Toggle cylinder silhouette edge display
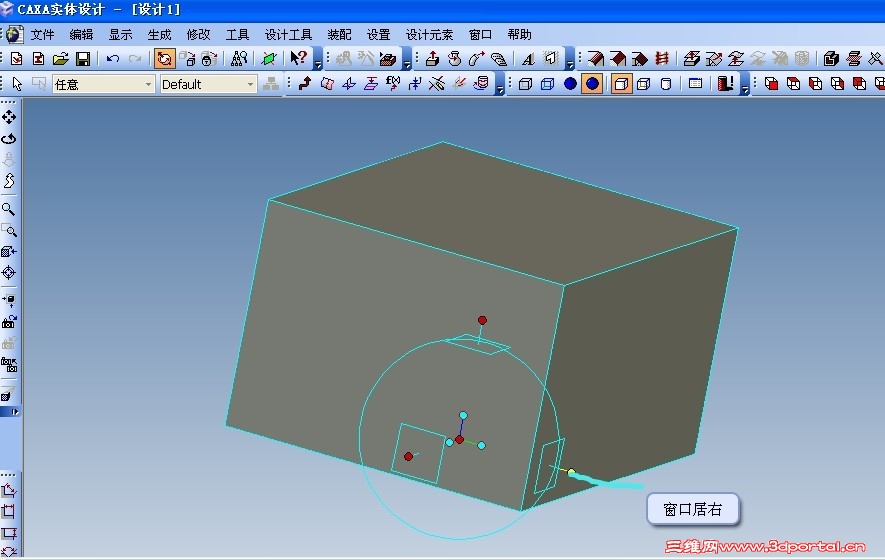Screen dimensions: 885x560 coord(666,84)
